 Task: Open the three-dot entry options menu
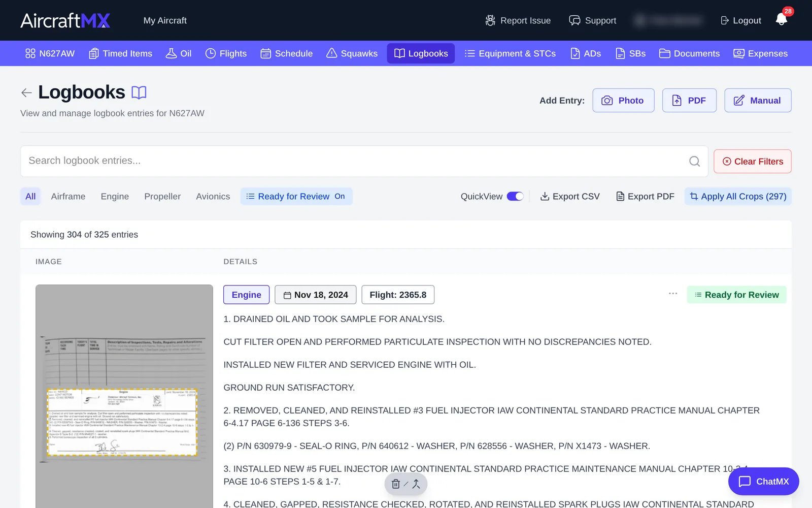pos(673,294)
